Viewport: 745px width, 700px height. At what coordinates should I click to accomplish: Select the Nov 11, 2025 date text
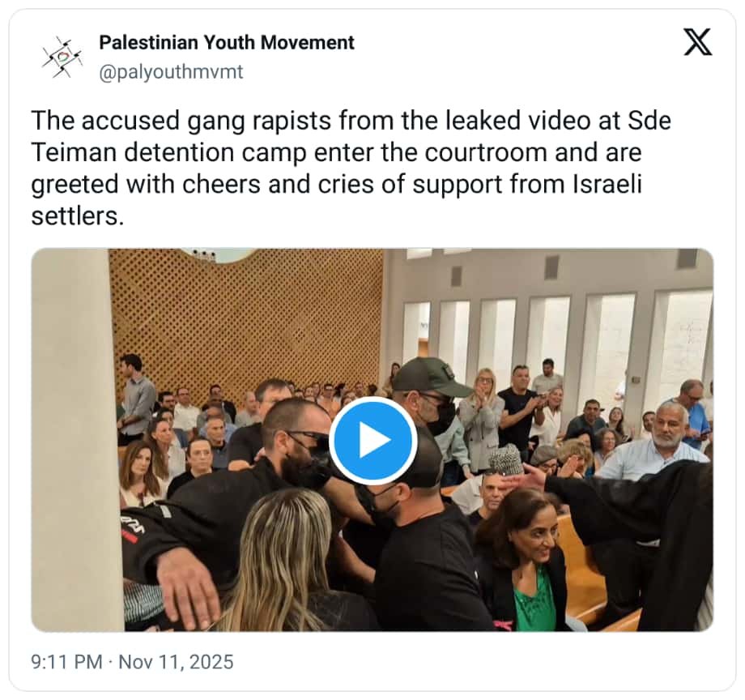pyautogui.click(x=176, y=661)
